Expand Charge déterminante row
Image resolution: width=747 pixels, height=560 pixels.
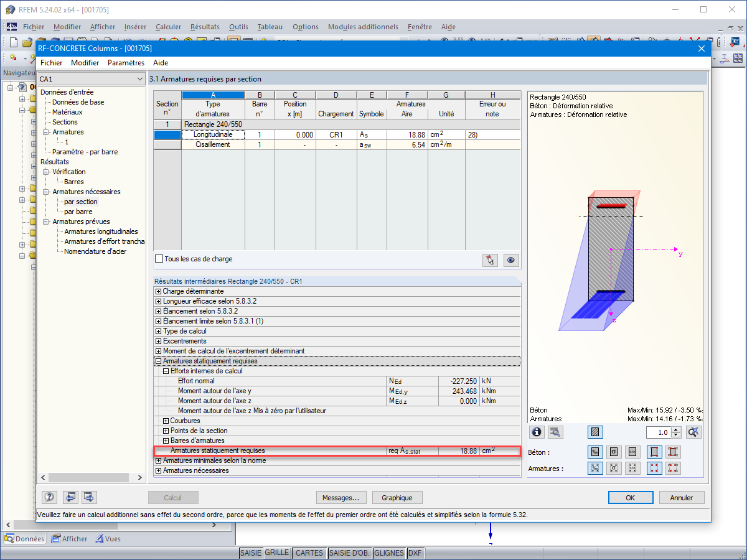158,291
